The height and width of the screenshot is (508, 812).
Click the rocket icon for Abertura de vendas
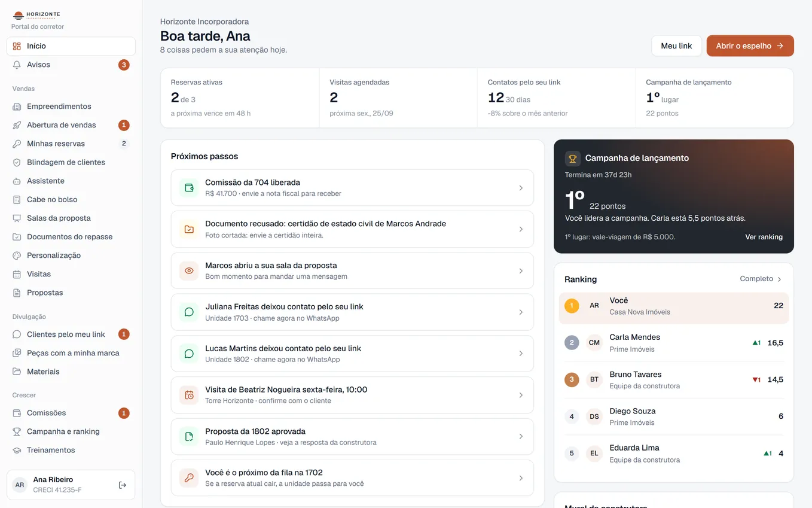point(17,125)
